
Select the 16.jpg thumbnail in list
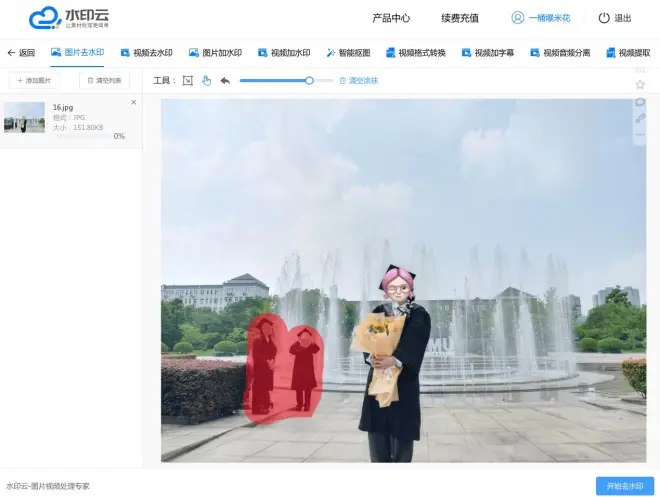(25, 118)
